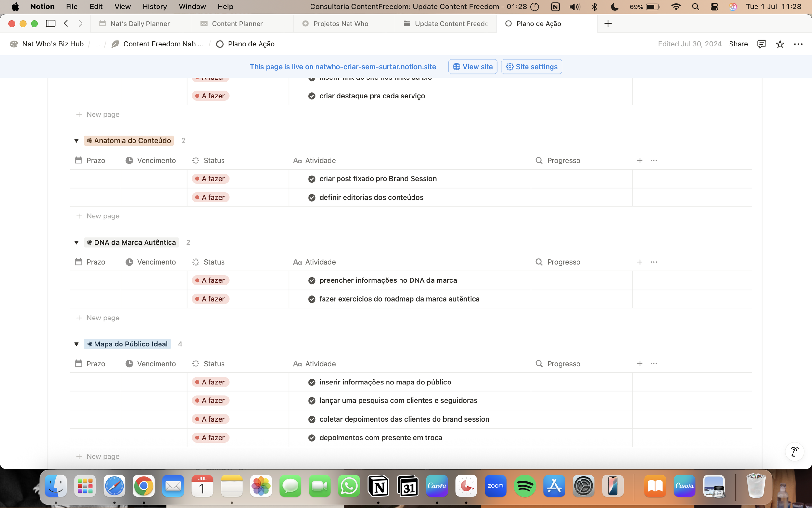Check 'depoimentos com presente em troca' task
This screenshot has width=812, height=508.
pyautogui.click(x=311, y=438)
